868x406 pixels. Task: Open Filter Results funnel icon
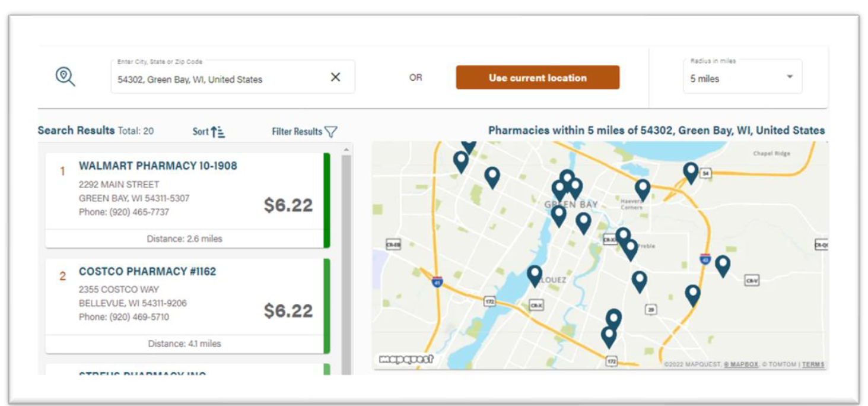[x=330, y=132]
